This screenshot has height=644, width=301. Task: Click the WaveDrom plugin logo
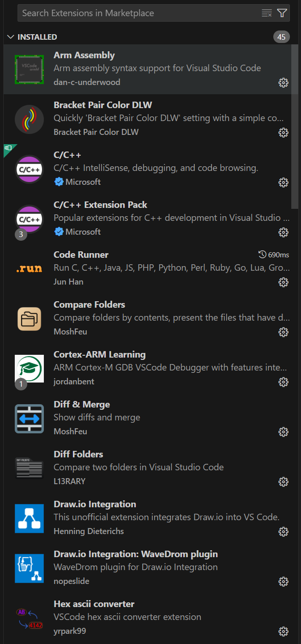pyautogui.click(x=29, y=568)
